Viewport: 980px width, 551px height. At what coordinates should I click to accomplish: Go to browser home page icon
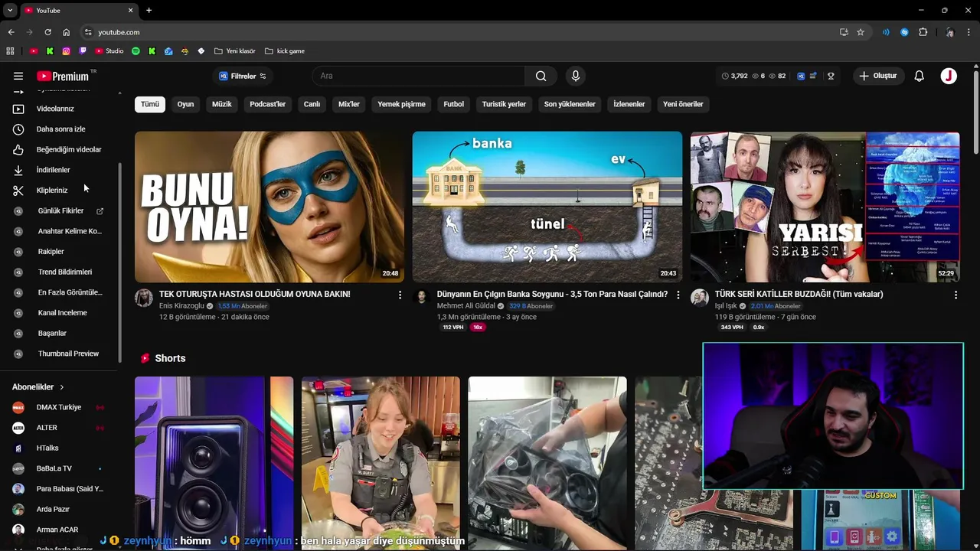[x=66, y=32]
